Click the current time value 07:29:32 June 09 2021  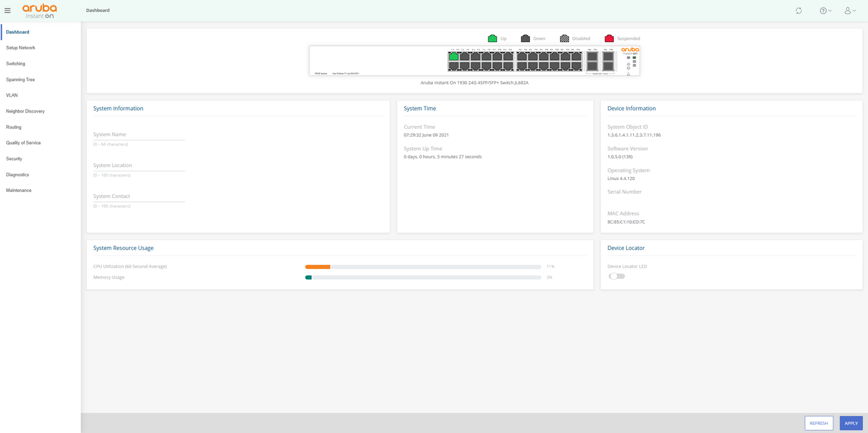point(426,135)
